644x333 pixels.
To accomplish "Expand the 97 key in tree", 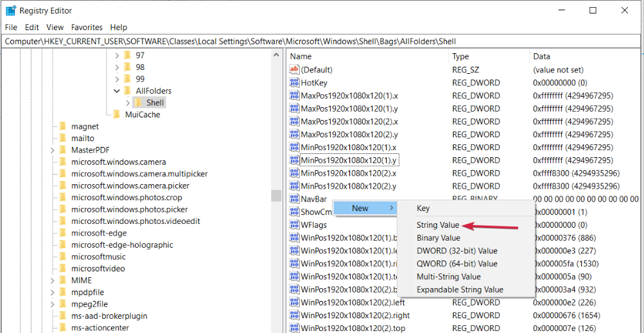I will 117,55.
